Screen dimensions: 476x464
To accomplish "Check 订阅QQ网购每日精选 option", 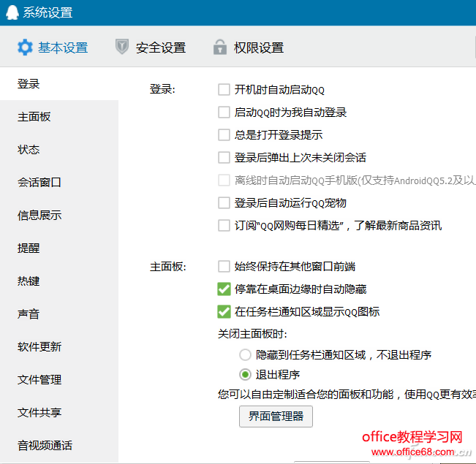I will point(224,226).
